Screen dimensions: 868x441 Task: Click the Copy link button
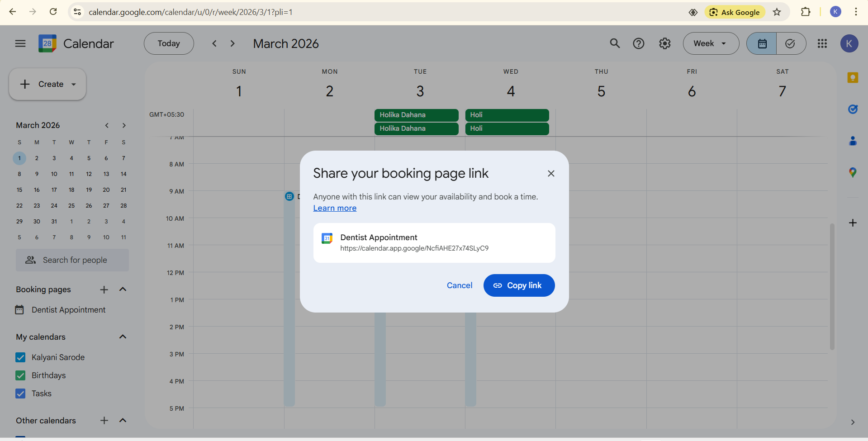tap(519, 285)
